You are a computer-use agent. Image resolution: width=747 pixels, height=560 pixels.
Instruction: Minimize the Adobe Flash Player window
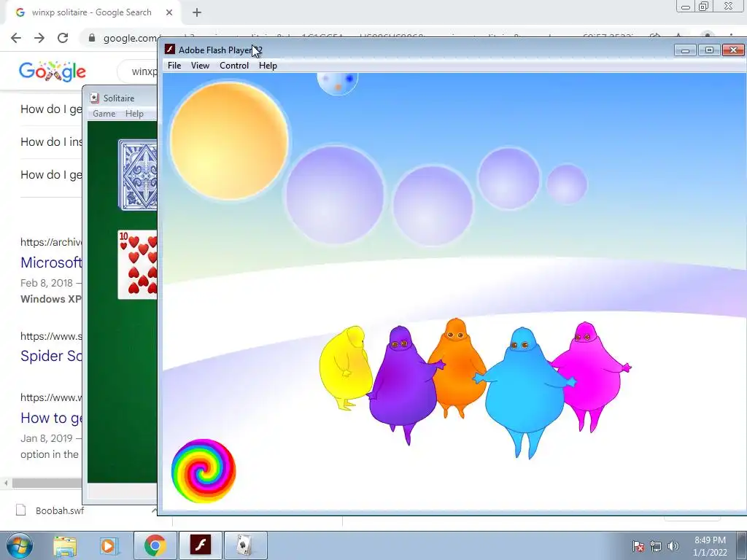pyautogui.click(x=686, y=50)
